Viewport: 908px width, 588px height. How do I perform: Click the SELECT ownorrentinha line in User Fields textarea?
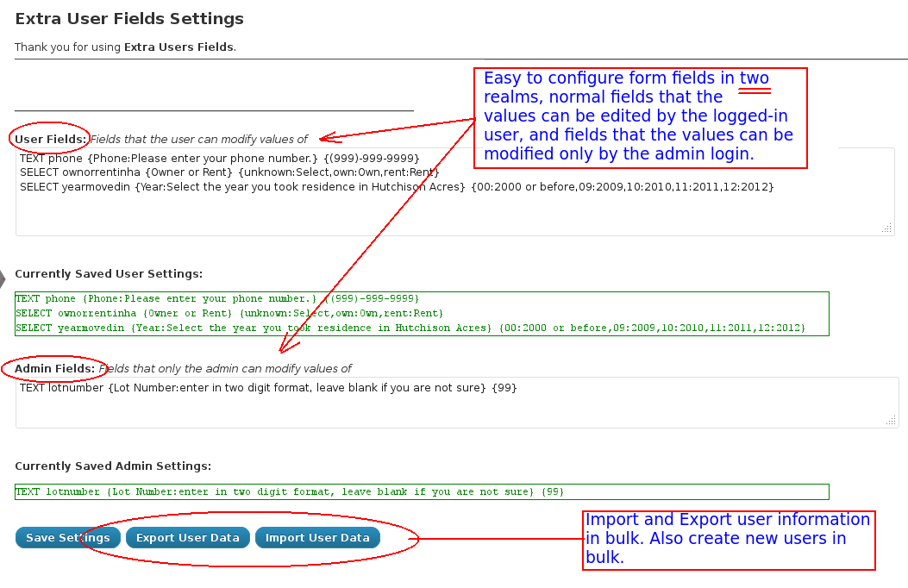229,172
